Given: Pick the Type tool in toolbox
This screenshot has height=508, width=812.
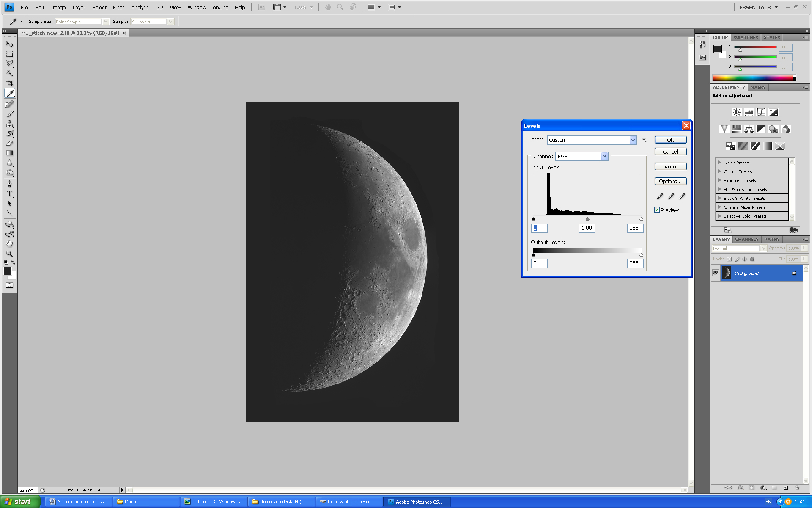Looking at the screenshot, I should tap(10, 193).
